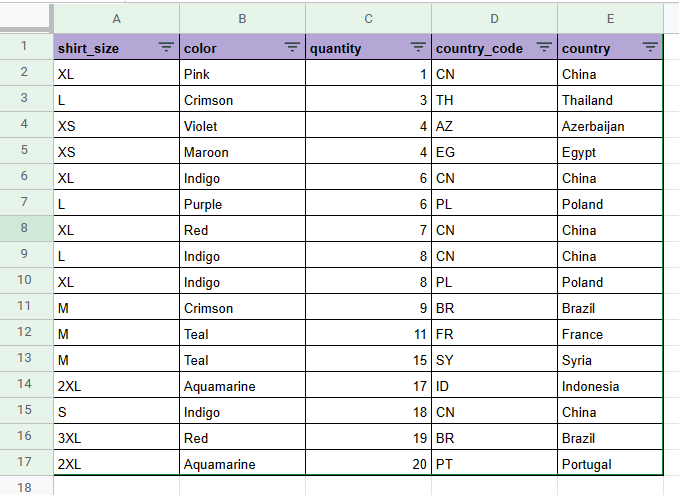
Task: Click quantity 18 cell
Action: [369, 411]
